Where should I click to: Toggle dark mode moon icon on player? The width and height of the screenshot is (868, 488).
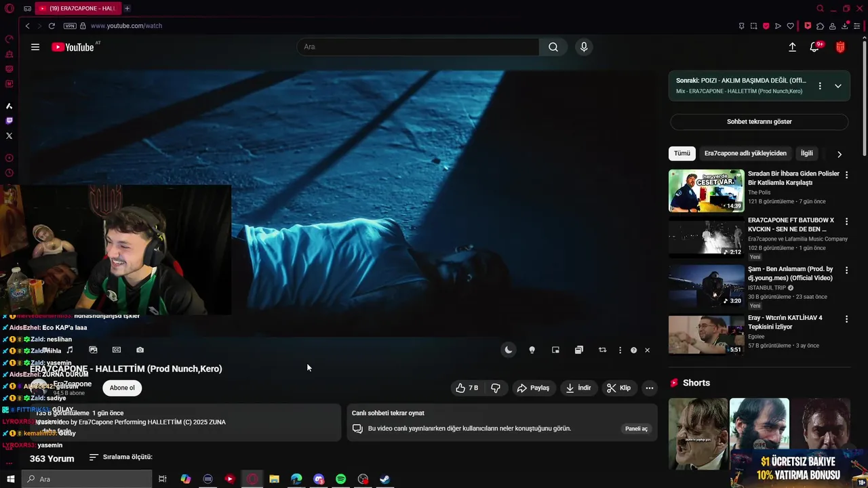tap(508, 350)
